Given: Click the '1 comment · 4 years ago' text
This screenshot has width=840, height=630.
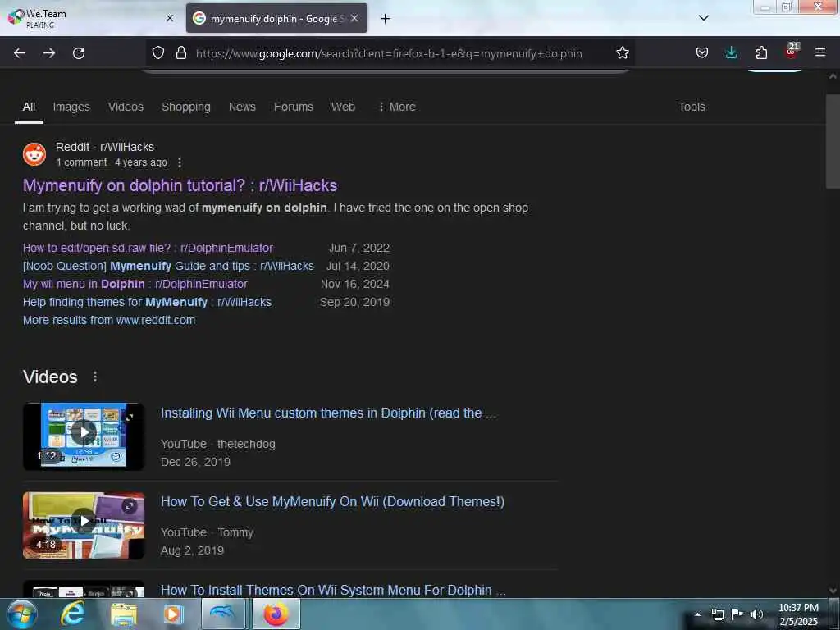Looking at the screenshot, I should 112,162.
